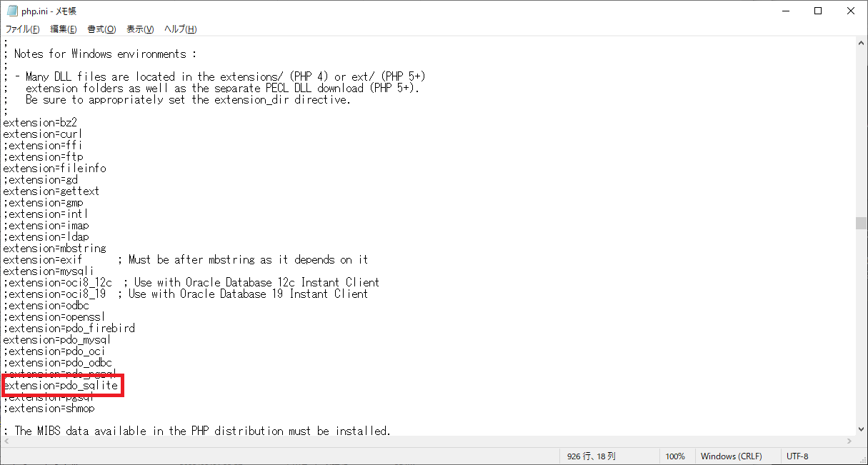Place cursor in ;extension=gd line
Screen dimensions: 868x465
click(41, 180)
